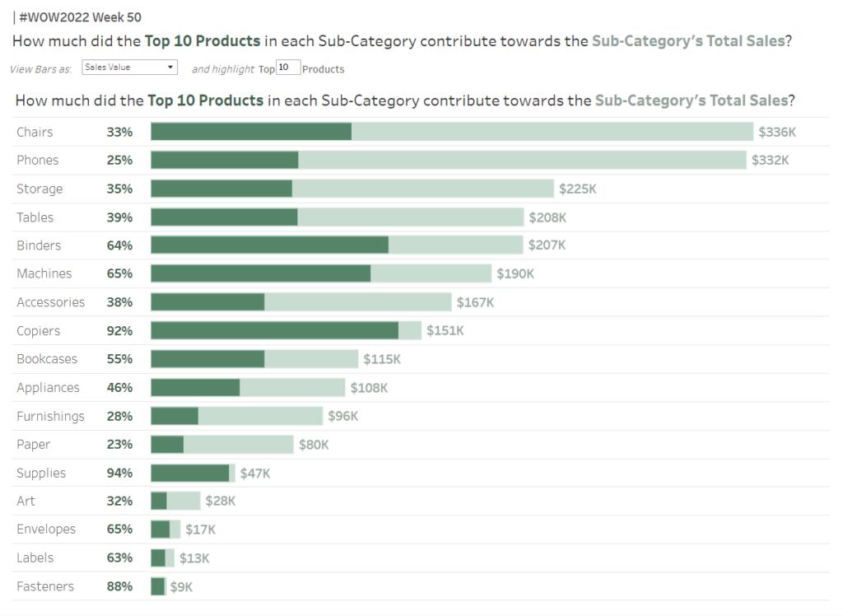Image resolution: width=843 pixels, height=616 pixels.
Task: Click the $336K sales label for Chairs
Action: [777, 132]
